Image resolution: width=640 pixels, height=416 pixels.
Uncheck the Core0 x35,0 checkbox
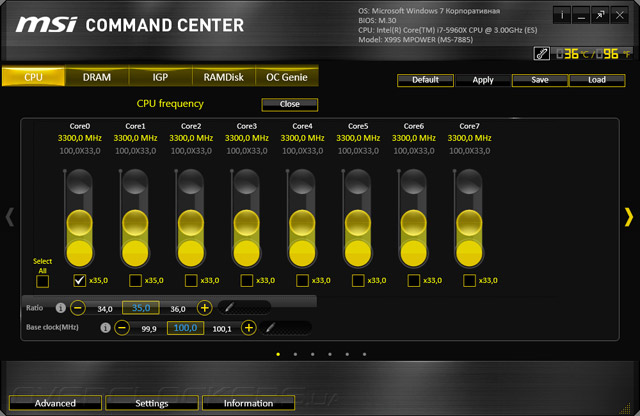[80, 280]
